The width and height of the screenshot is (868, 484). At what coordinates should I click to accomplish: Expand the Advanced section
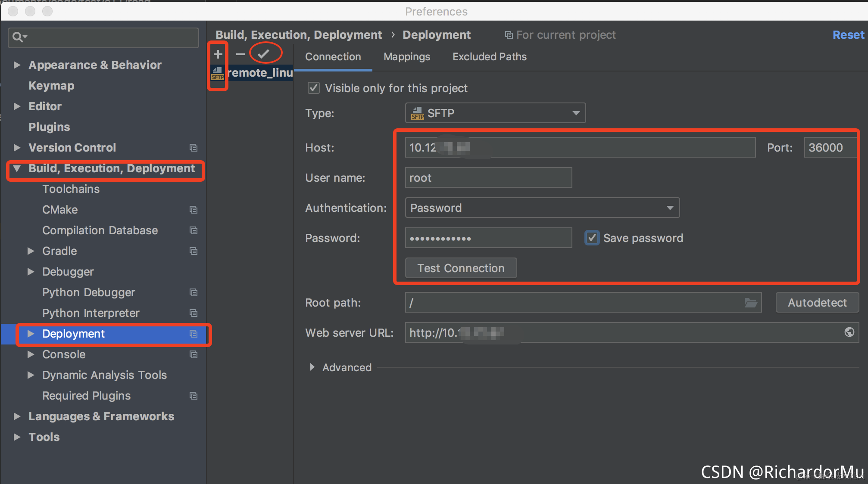[x=312, y=367]
